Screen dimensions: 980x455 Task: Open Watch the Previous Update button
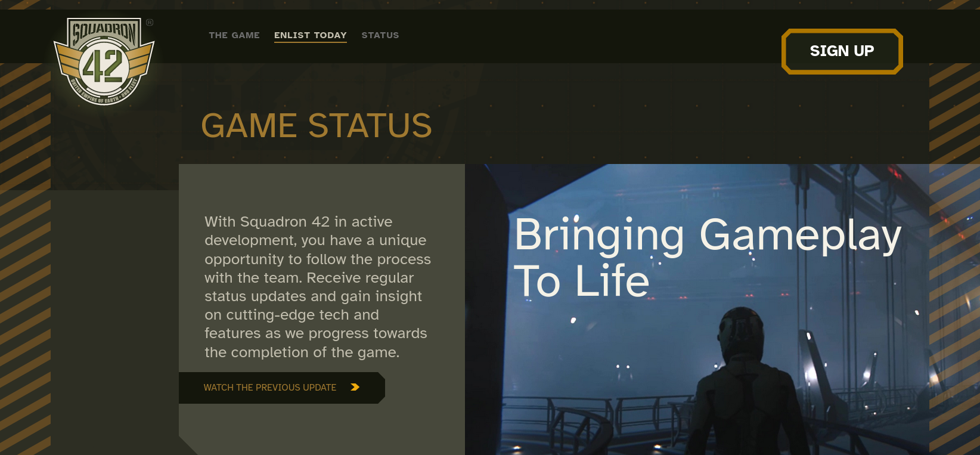(282, 388)
